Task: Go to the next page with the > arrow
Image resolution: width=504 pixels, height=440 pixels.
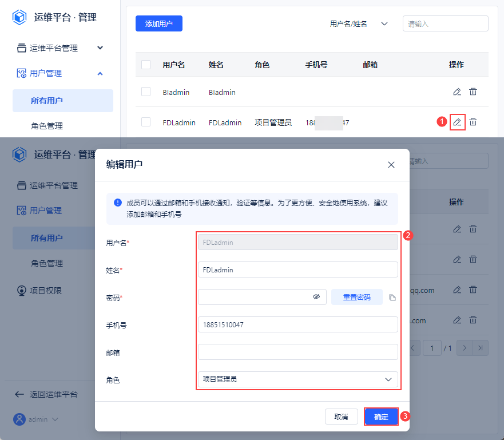Action: click(465, 348)
